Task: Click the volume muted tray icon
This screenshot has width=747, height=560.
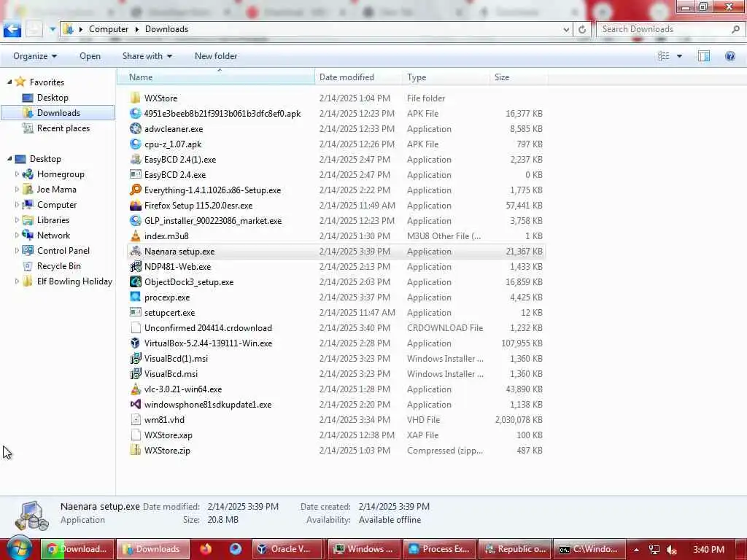Action: point(671,550)
